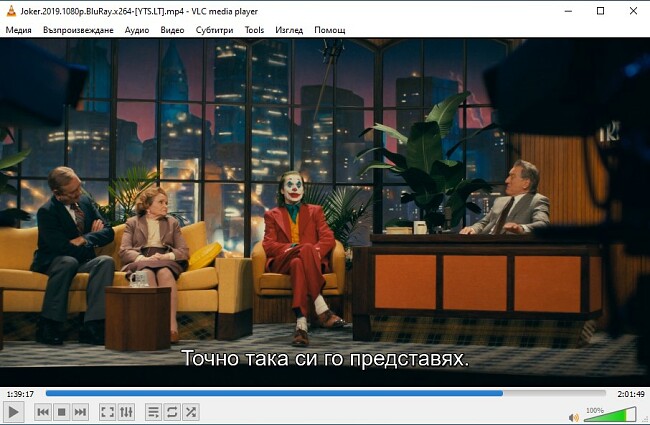The image size is (650, 425).
Task: Open the Медия menu
Action: (x=19, y=30)
